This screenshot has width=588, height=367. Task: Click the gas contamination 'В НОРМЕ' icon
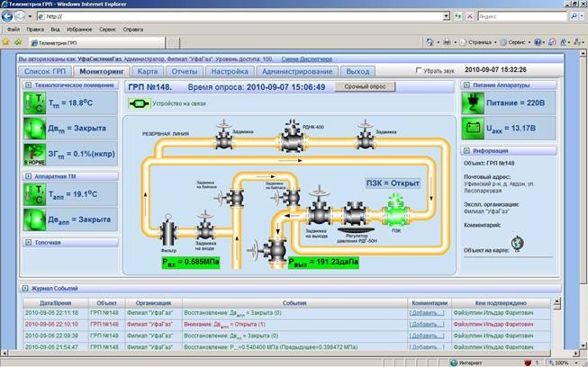coord(34,154)
